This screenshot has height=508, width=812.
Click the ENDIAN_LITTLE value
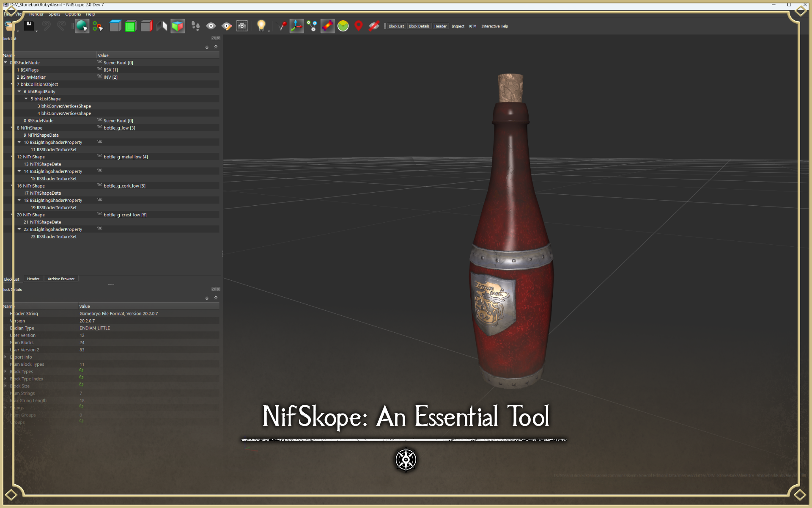(x=95, y=328)
